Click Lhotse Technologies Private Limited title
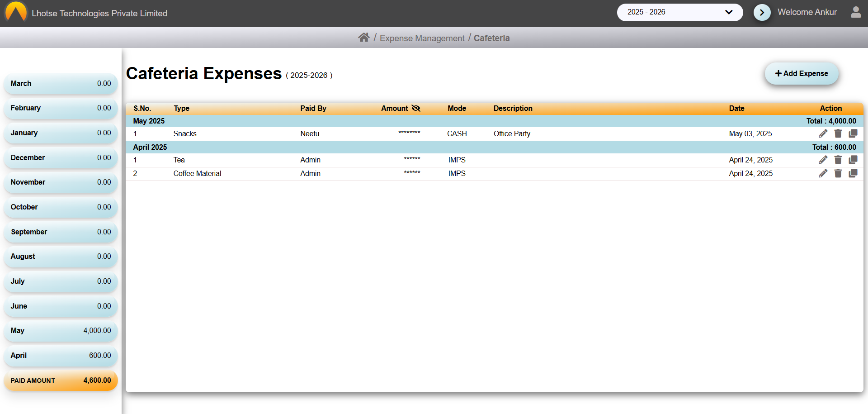 [x=99, y=14]
